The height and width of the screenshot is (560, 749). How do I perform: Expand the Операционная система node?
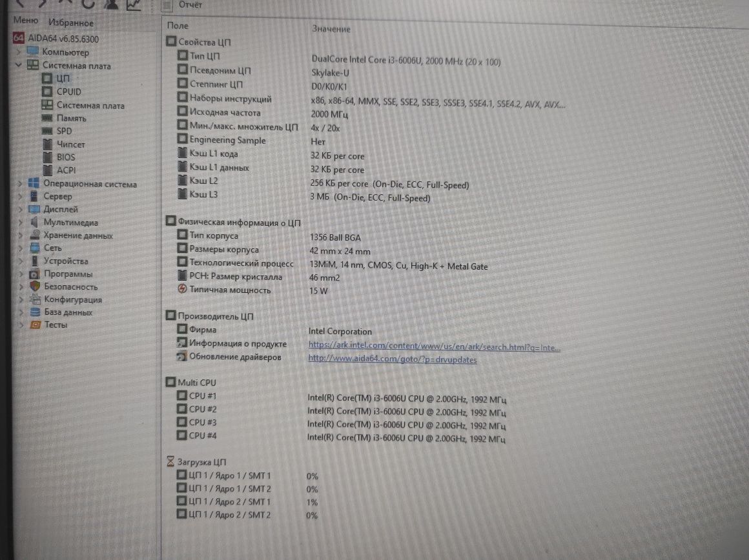click(x=20, y=183)
